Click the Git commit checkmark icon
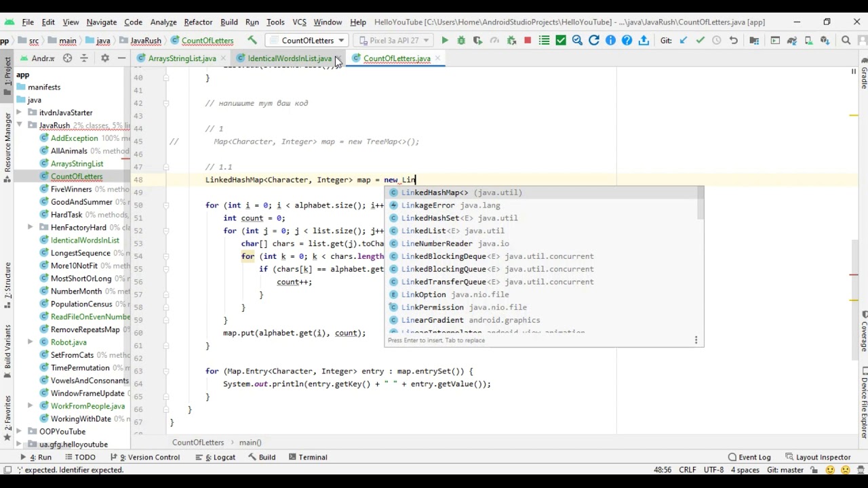Viewport: 868px width, 488px height. (701, 41)
